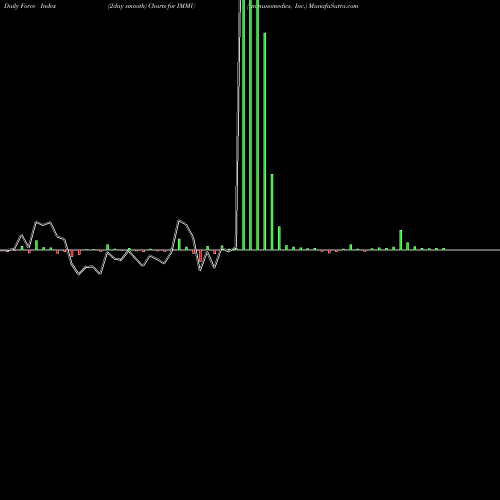Click the longest red bar below the zero line

click(200, 256)
